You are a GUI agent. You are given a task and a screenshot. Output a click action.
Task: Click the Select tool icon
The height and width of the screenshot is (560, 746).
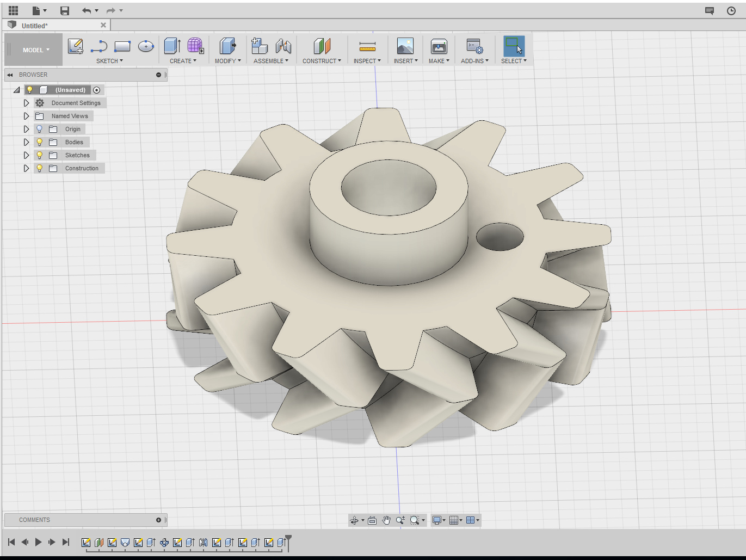514,46
